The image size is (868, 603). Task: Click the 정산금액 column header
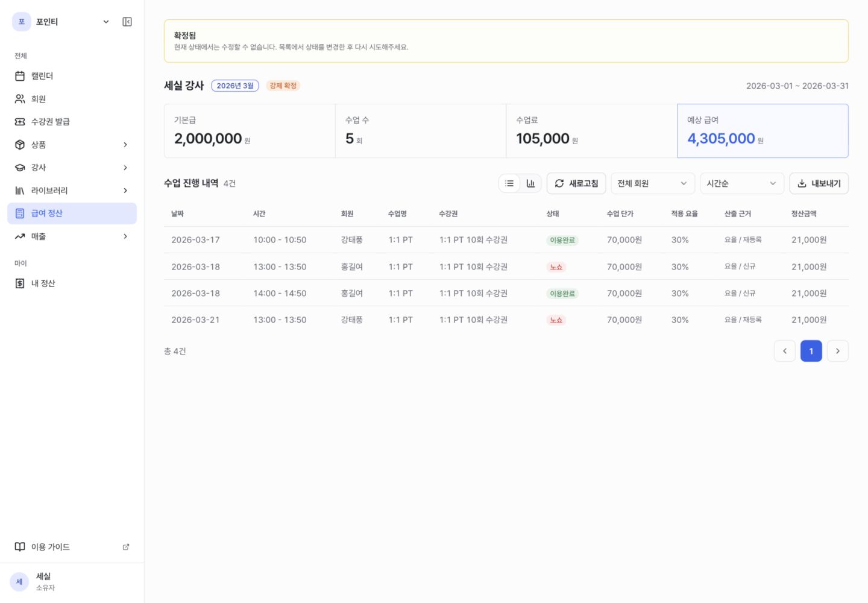coord(804,213)
